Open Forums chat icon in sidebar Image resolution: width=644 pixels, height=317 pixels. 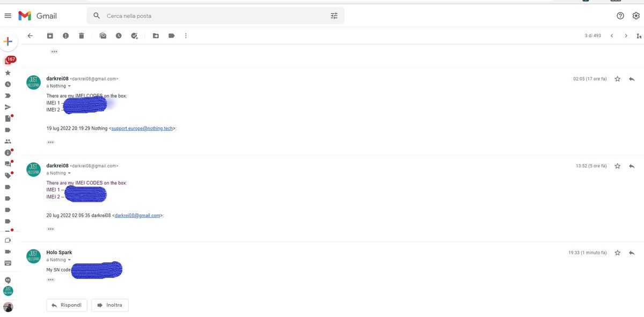(x=8, y=164)
